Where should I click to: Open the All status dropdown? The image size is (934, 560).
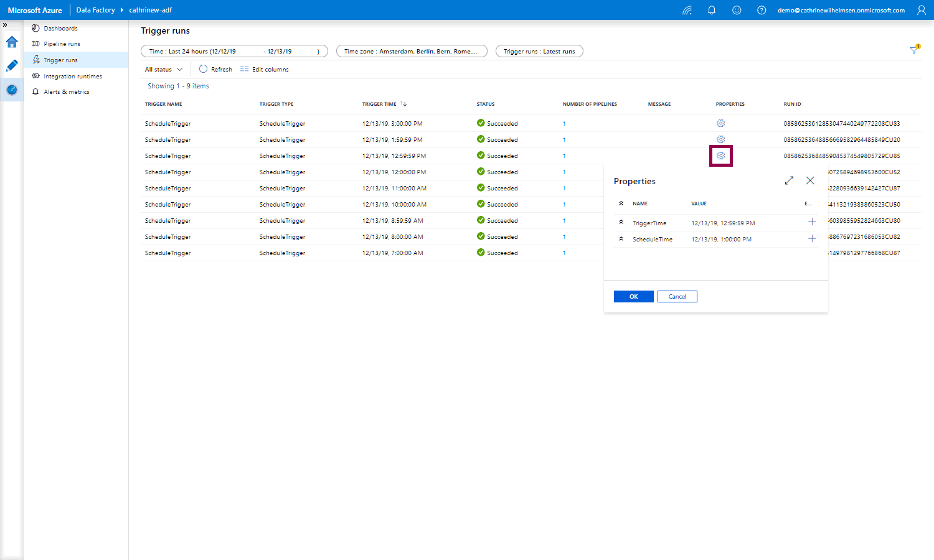pyautogui.click(x=164, y=70)
